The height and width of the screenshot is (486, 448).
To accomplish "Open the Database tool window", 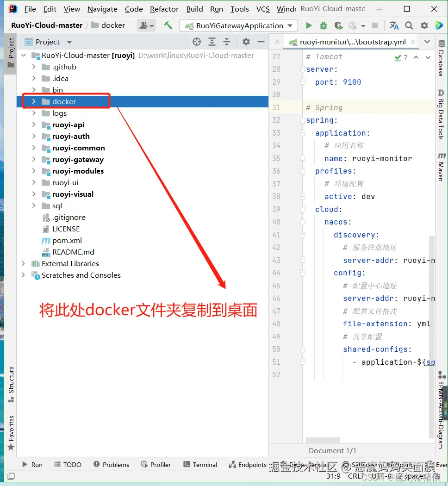I will (441, 58).
